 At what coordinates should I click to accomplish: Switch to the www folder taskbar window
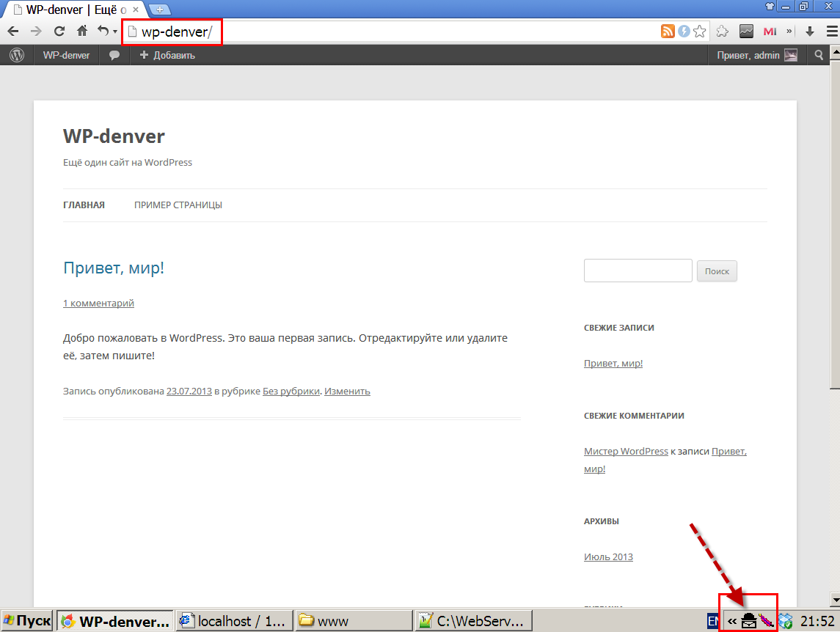(x=354, y=621)
